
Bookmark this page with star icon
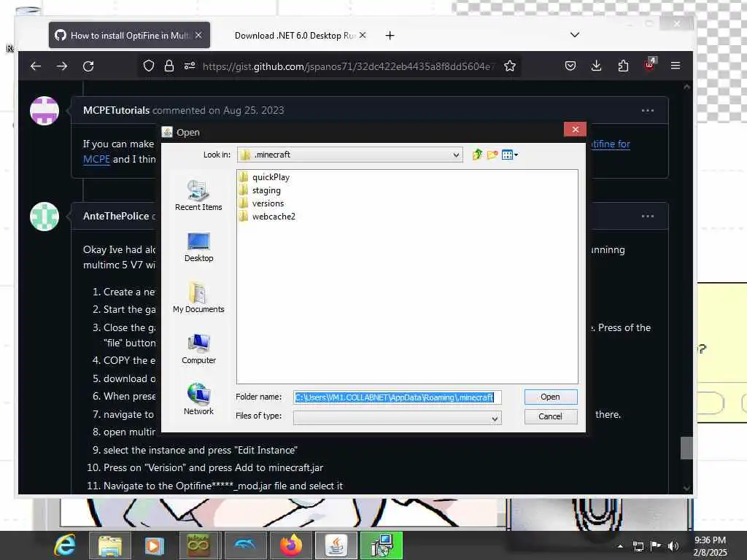(510, 66)
